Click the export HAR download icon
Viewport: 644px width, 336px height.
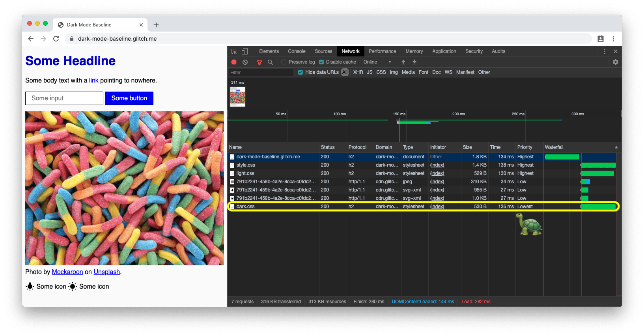[x=414, y=62]
